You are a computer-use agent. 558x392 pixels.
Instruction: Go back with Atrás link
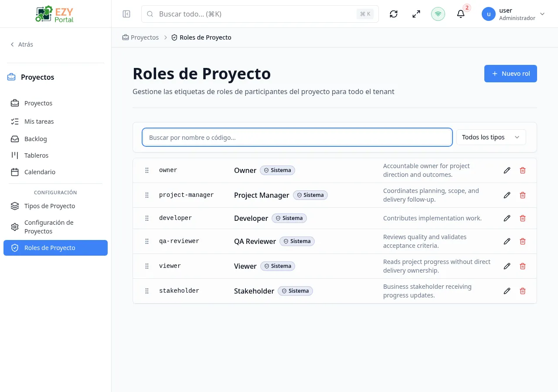22,44
